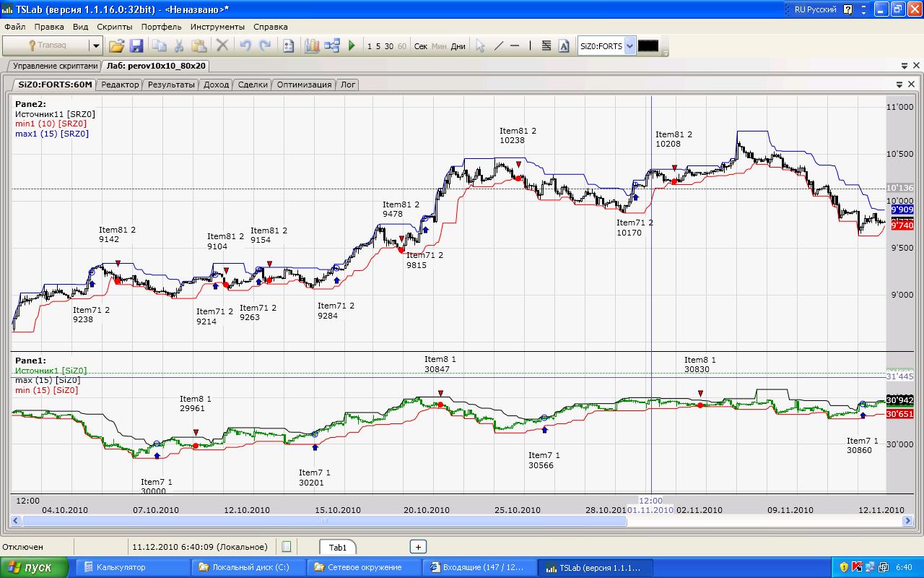The height and width of the screenshot is (578, 924).
Task: Expand the Transaq connection dropdown arrow
Action: [x=95, y=46]
